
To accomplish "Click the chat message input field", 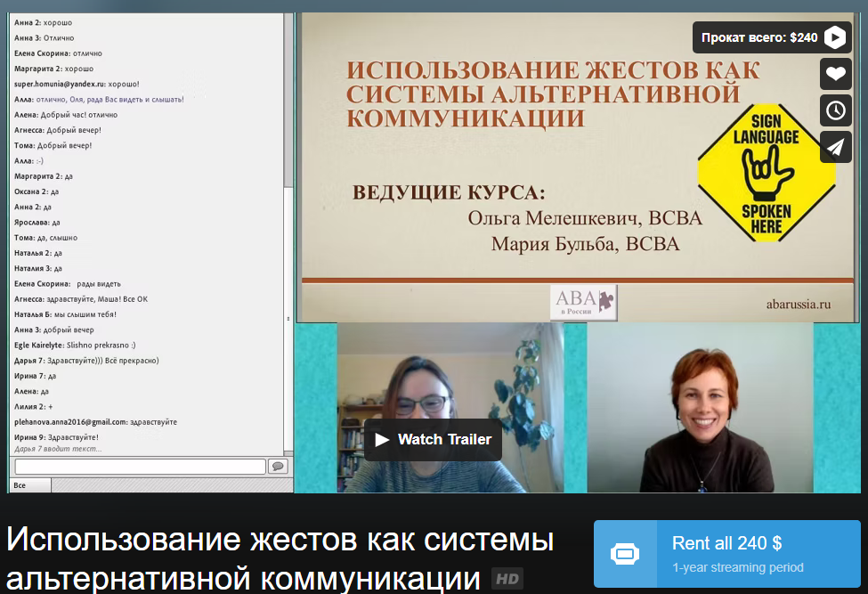I will pyautogui.click(x=141, y=467).
